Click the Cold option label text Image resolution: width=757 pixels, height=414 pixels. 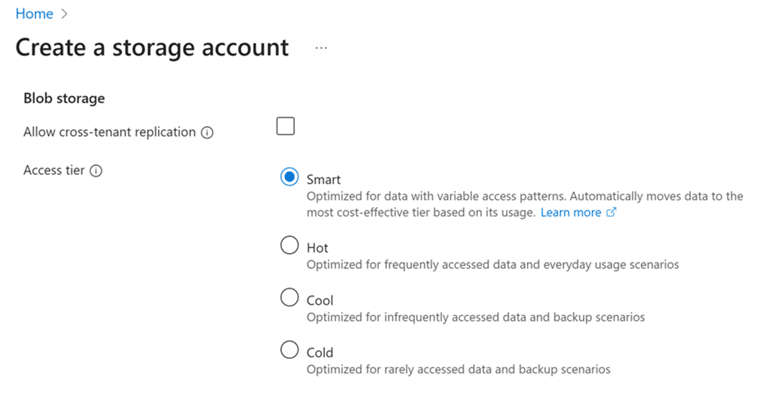click(x=320, y=352)
